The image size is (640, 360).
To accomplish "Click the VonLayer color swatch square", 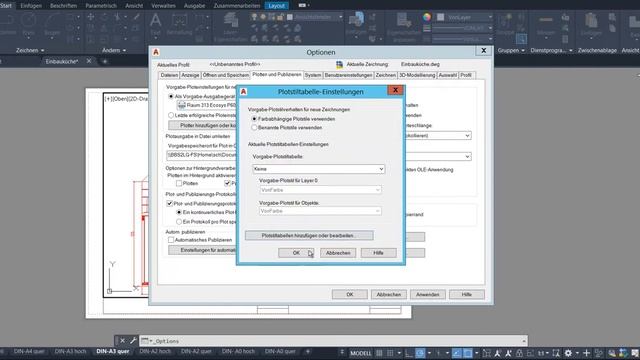I will [x=440, y=17].
